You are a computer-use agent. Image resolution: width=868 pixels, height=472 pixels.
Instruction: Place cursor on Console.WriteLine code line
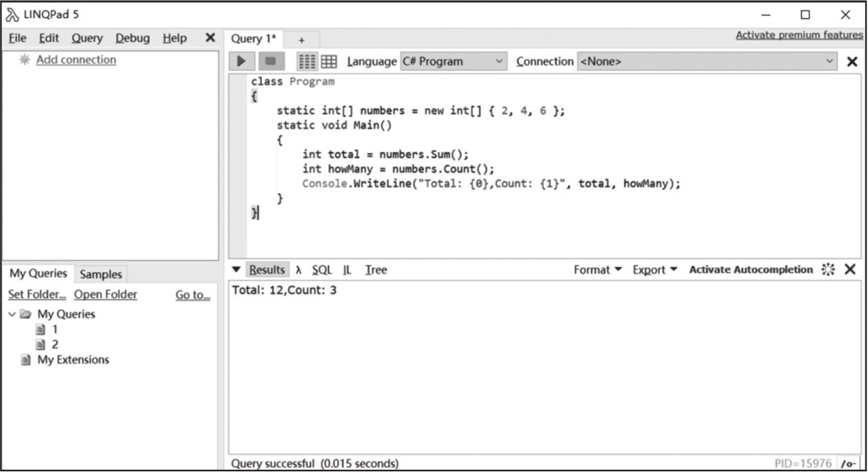(491, 184)
